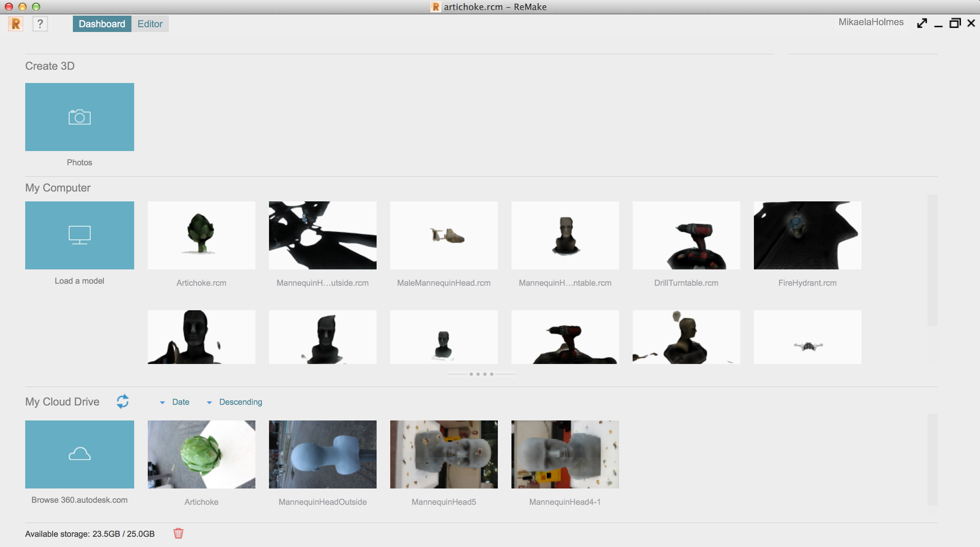This screenshot has width=980, height=547.
Task: Click the ReMake R logo icon
Action: (16, 24)
